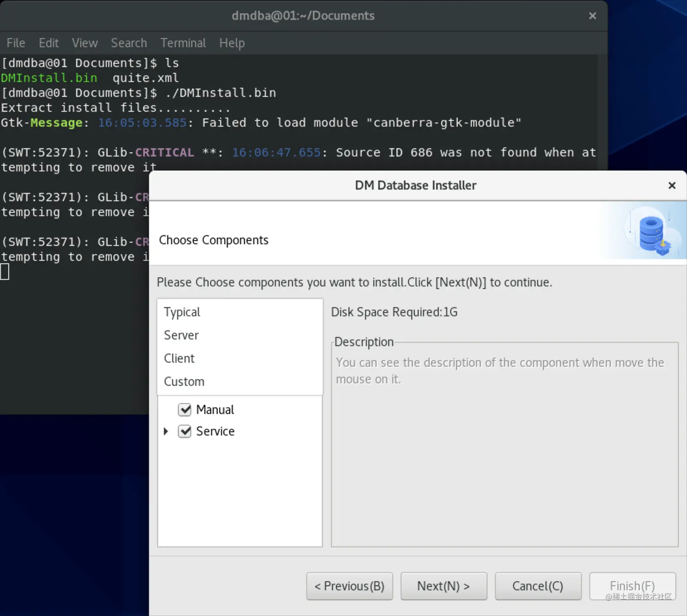Click the terminal cursor block

click(5, 272)
